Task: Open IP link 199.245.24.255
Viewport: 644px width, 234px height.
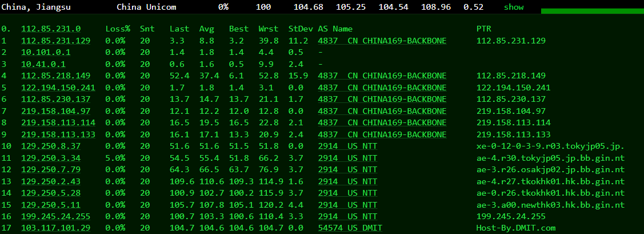Action: [56, 216]
